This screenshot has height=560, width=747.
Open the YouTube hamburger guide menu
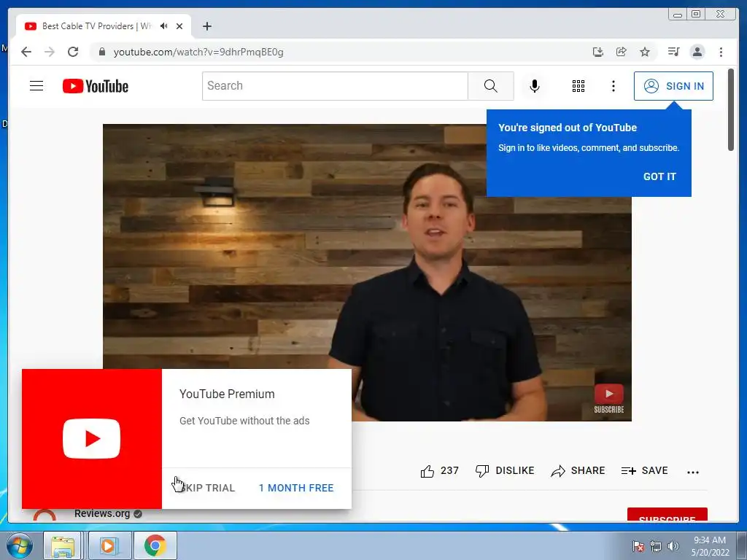36,86
